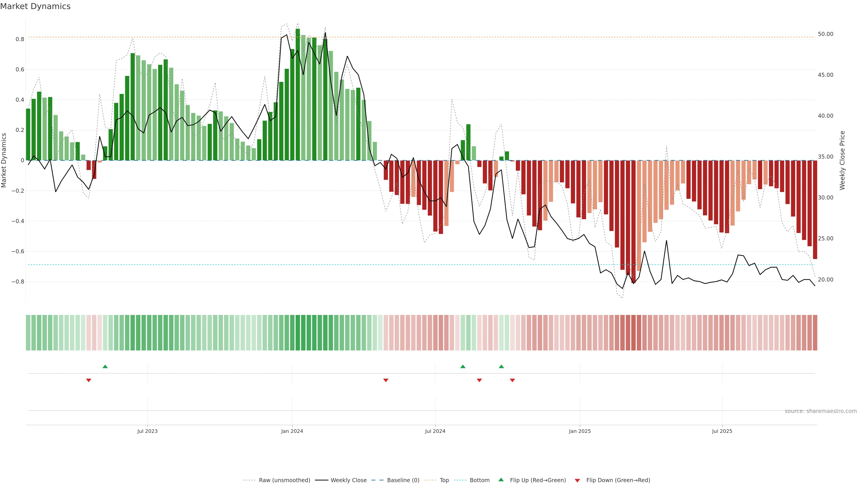The width and height of the screenshot is (868, 488).
Task: Click the source sharemaestro.com text
Action: tap(821, 411)
